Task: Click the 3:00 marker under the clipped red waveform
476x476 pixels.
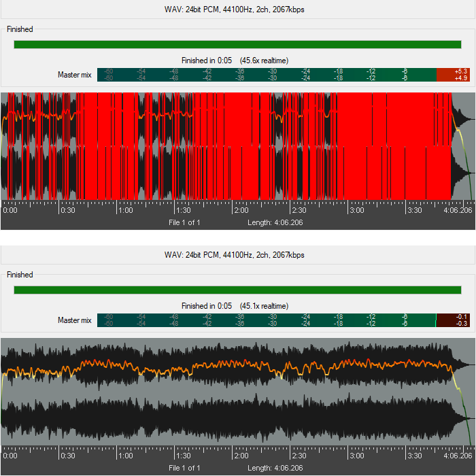Action: click(357, 210)
